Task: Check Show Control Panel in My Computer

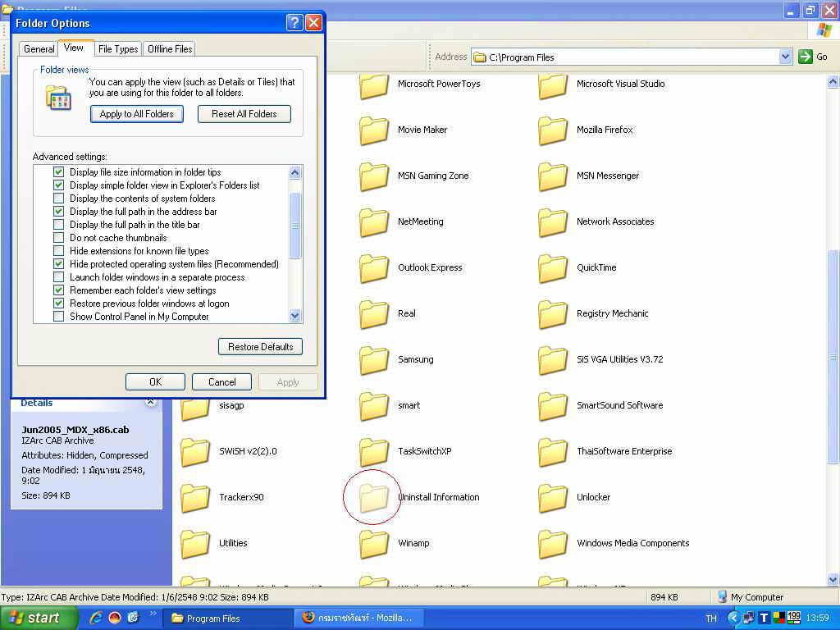Action: pos(58,317)
